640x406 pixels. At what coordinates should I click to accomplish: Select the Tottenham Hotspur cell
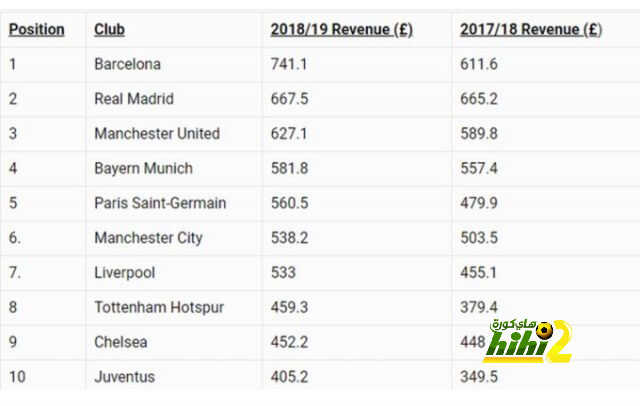click(x=159, y=307)
